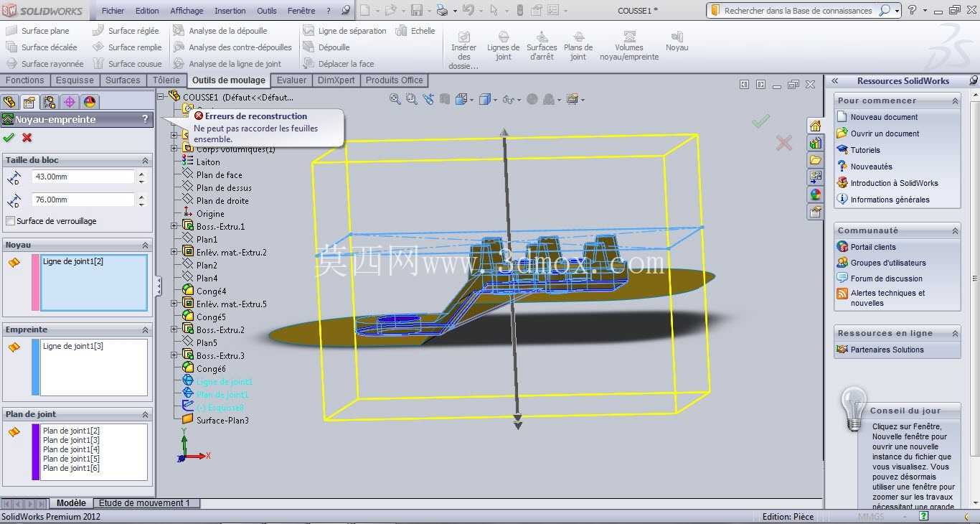The image size is (980, 524).
Task: Click the save icon in the top bar
Action: pos(417,11)
